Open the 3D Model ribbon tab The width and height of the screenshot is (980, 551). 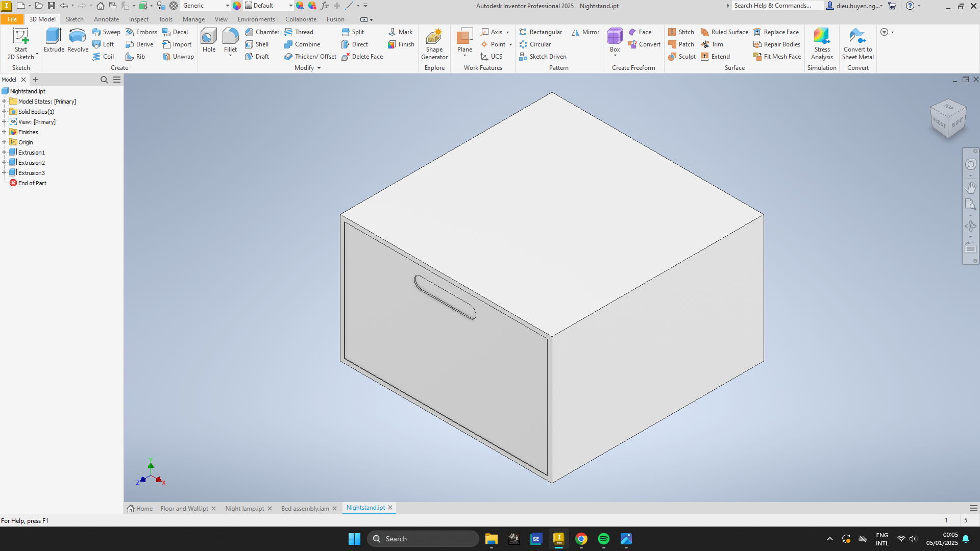tap(42, 19)
